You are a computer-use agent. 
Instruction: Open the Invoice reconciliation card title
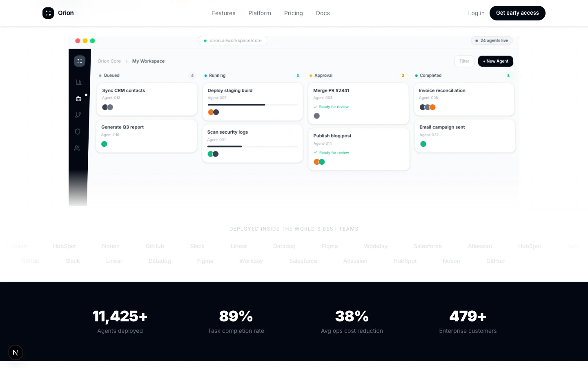442,90
